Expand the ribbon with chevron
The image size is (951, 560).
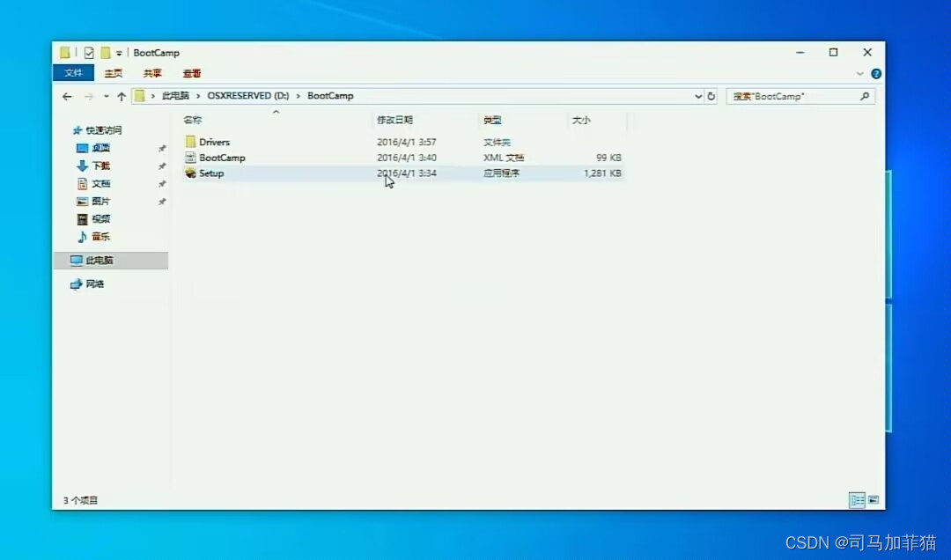[x=859, y=73]
